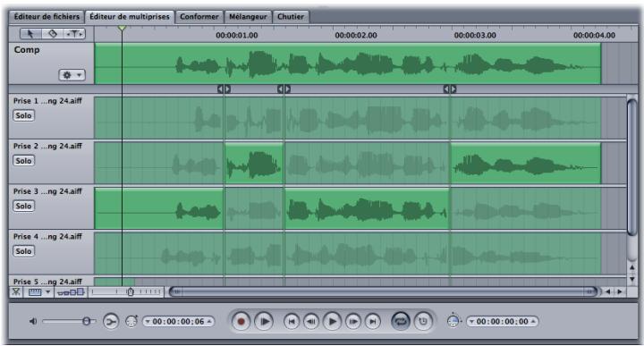
Task: Increase the 00:00:00:00 timecode with up arrow
Action: point(533,321)
